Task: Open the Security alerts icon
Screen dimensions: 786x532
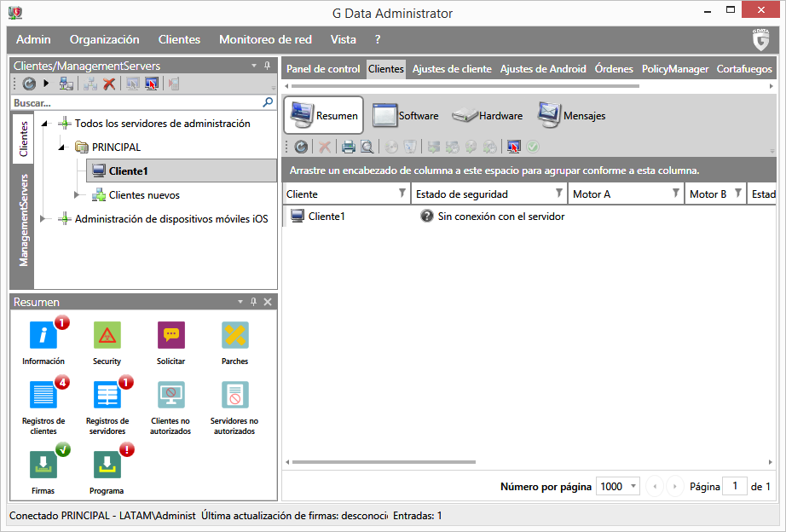Action: 107,337
